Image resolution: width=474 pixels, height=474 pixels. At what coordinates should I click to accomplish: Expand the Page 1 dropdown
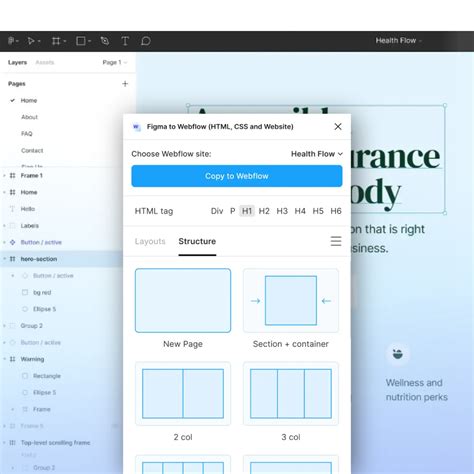[x=115, y=62]
